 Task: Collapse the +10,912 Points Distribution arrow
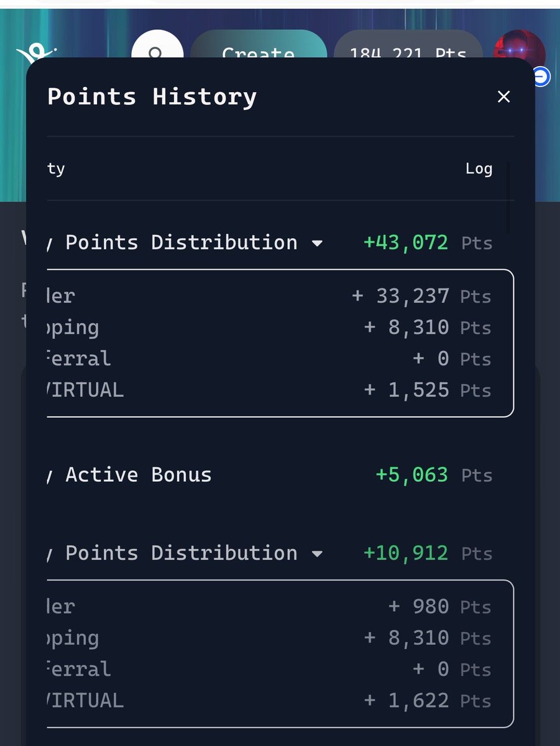click(x=317, y=555)
